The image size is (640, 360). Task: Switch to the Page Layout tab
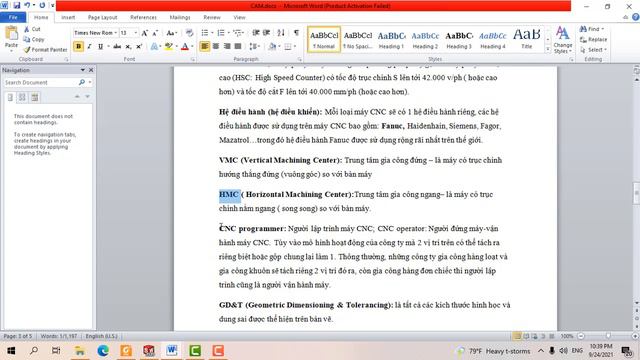[102, 18]
